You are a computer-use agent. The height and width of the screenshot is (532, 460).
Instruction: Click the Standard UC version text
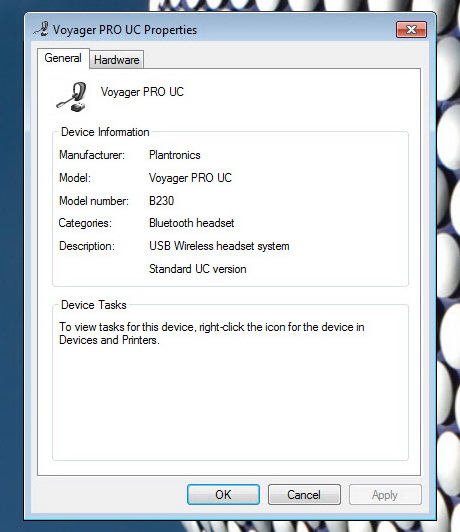pyautogui.click(x=198, y=269)
